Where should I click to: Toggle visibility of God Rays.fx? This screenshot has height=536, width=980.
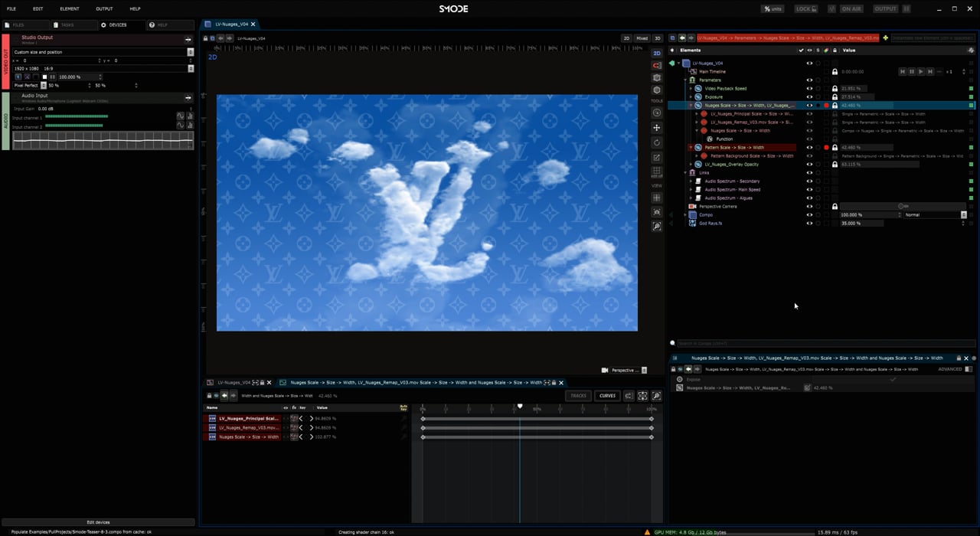(809, 223)
